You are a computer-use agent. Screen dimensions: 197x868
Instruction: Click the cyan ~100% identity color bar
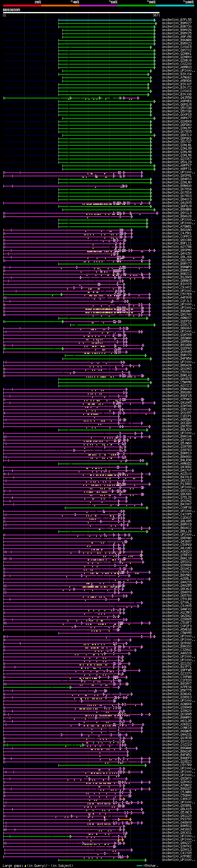(x=175, y=6)
